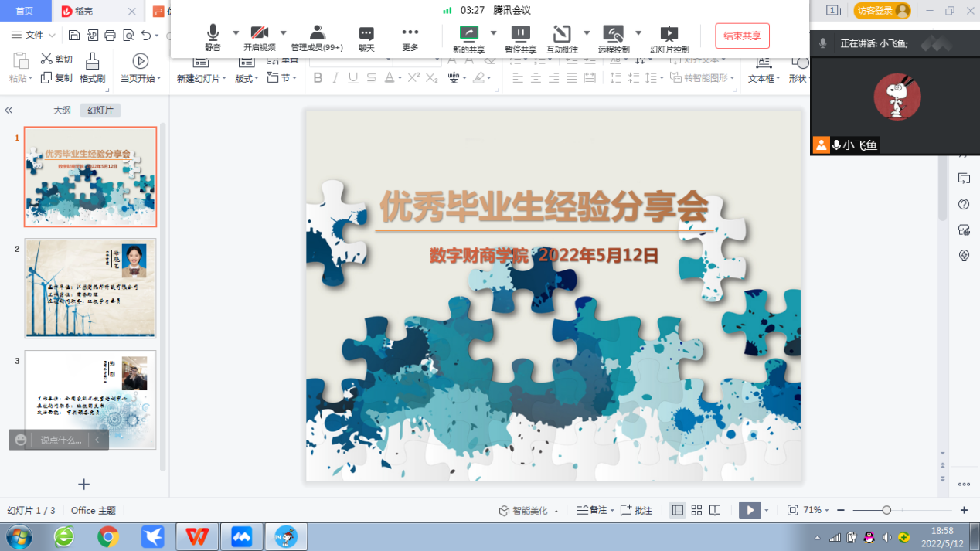The height and width of the screenshot is (551, 980).
Task: Expand the 新建幻灯片 dropdown arrow
Action: [224, 78]
